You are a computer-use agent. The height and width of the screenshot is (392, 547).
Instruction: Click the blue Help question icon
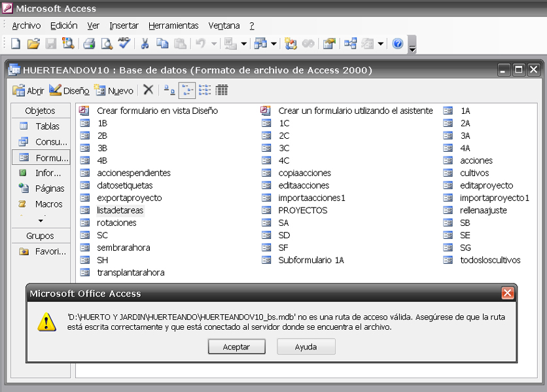(x=398, y=44)
